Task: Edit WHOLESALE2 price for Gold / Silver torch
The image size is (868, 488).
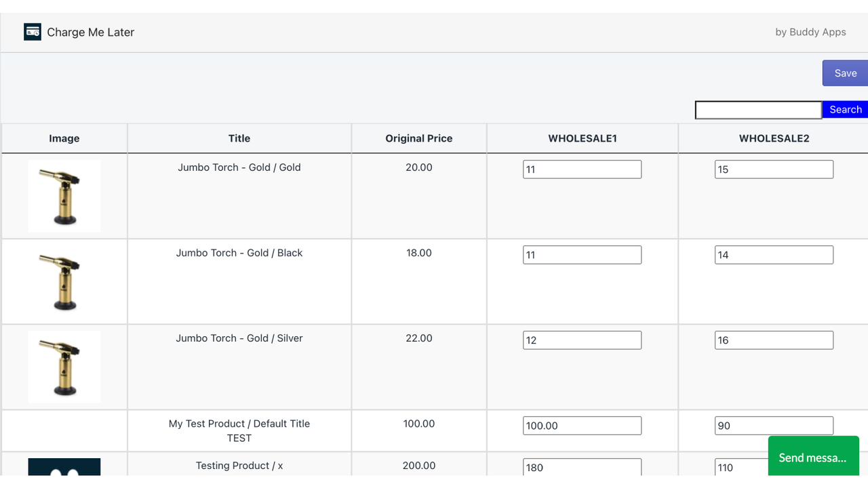Action: [774, 340]
